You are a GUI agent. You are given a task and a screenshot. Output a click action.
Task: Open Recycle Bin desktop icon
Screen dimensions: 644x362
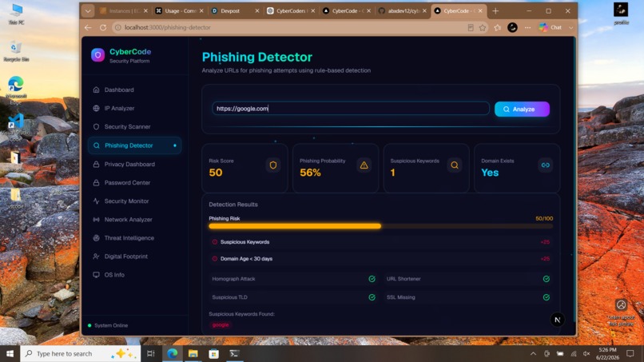[x=16, y=51]
